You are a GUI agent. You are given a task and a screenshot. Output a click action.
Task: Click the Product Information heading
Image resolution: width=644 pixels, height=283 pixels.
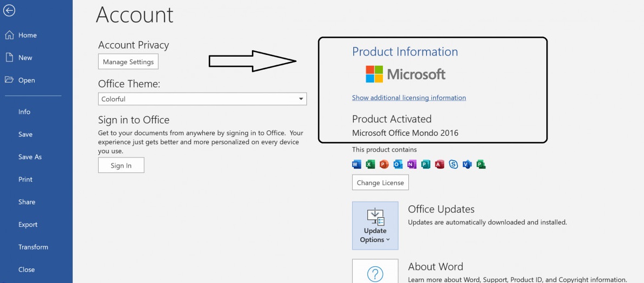405,52
